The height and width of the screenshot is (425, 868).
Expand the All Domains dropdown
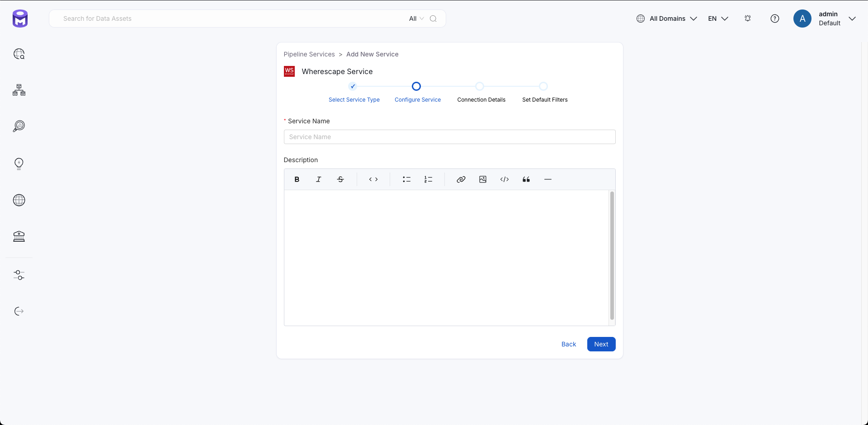[667, 19]
